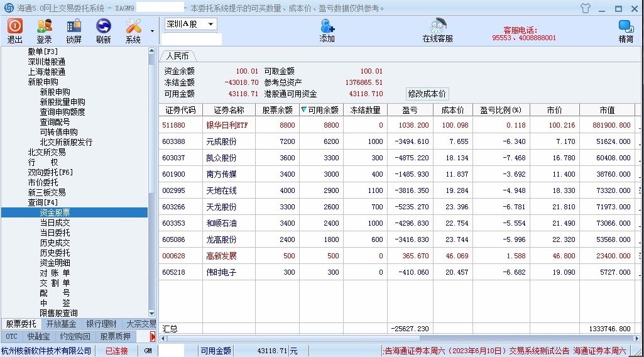644x357 pixels.
Task: Click the 刷新 (Refresh) icon
Action: point(103,30)
